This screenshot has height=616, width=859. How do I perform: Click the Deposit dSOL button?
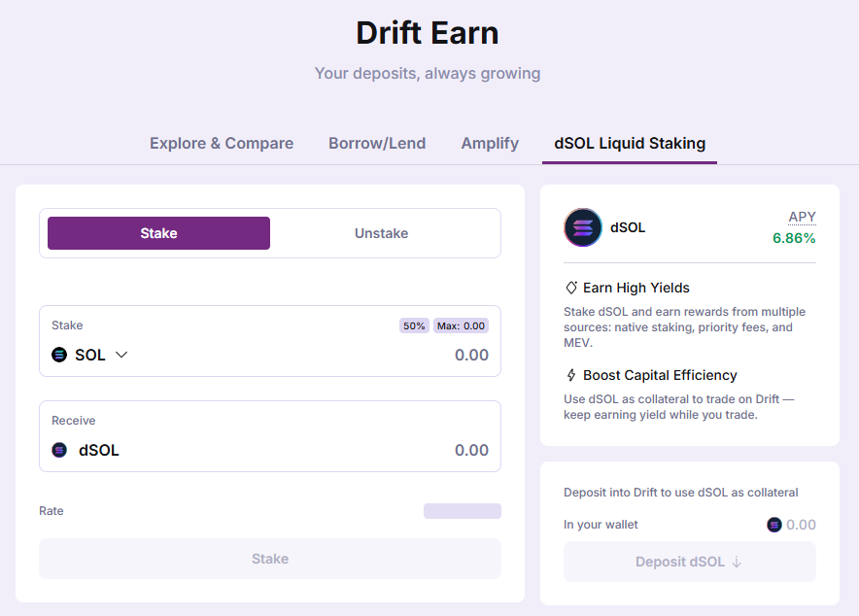tap(689, 562)
